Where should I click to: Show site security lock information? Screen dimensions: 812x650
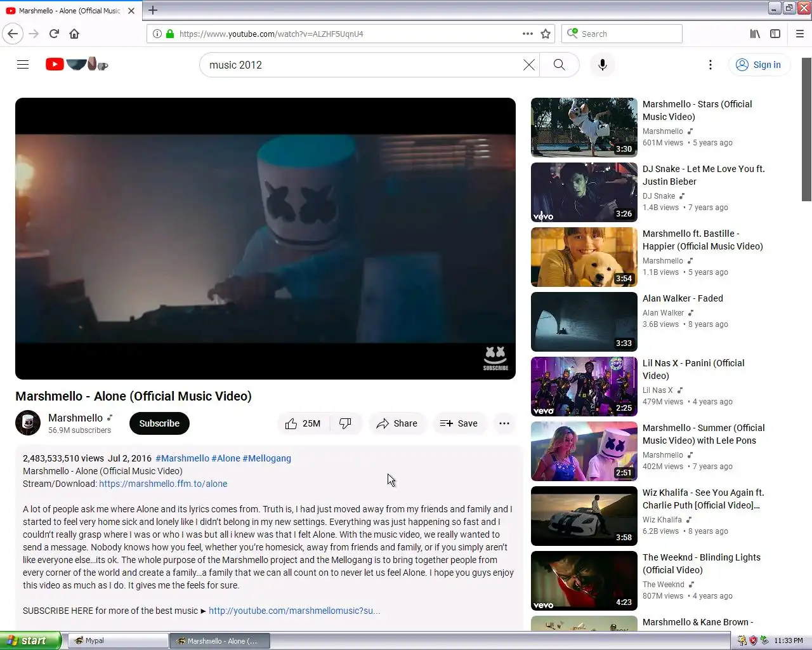[170, 34]
